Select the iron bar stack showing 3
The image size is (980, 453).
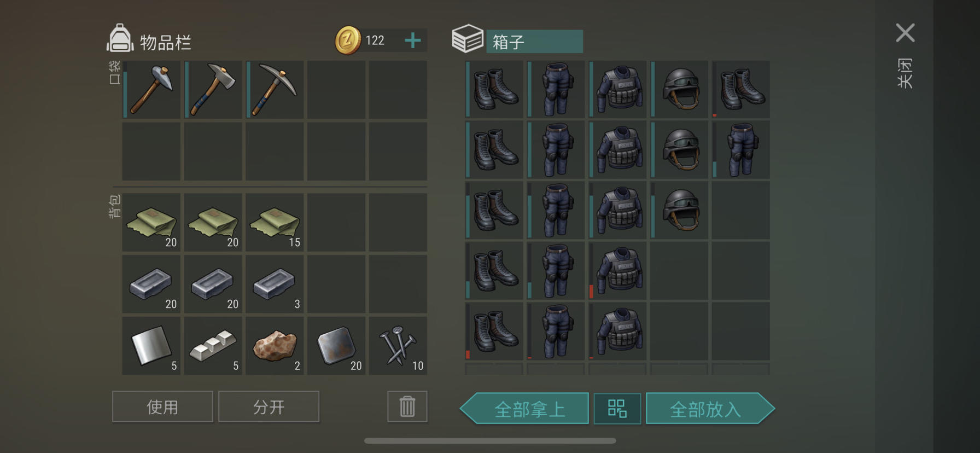[x=275, y=284]
